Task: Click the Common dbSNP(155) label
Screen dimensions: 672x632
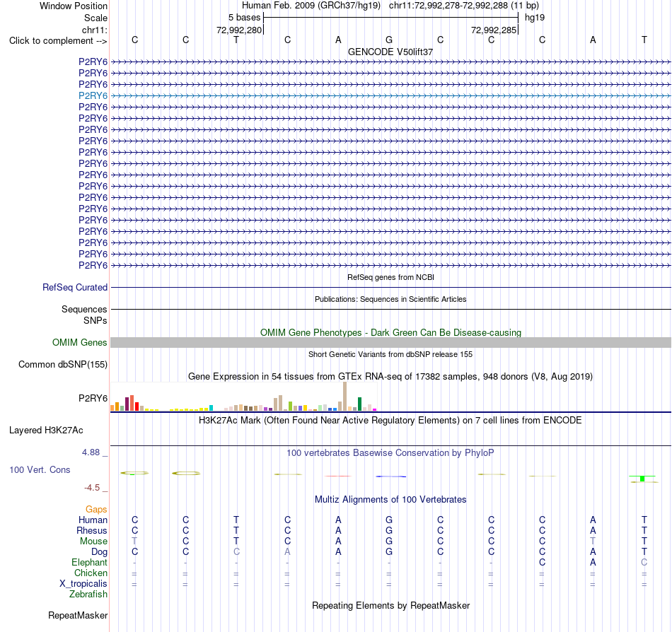Action: (63, 364)
